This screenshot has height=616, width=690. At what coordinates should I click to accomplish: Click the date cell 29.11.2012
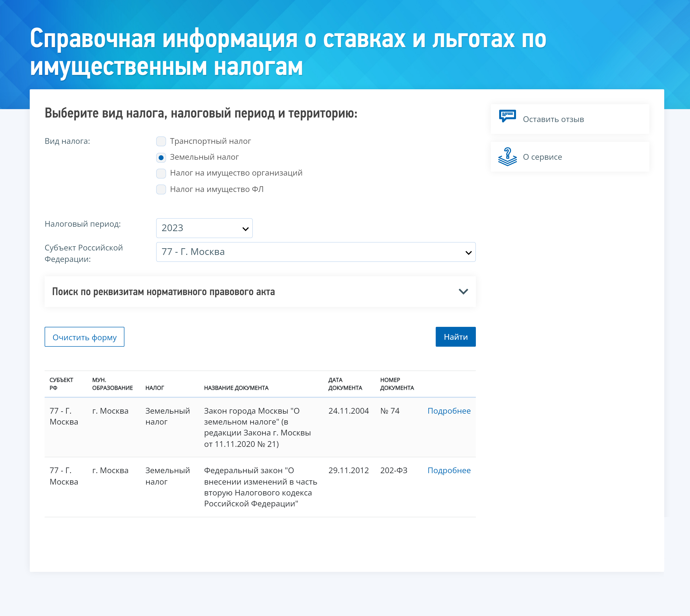pyautogui.click(x=348, y=470)
